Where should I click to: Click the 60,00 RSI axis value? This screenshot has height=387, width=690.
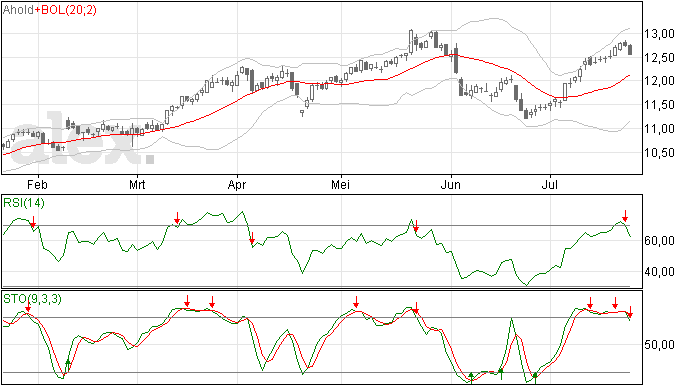pyautogui.click(x=659, y=241)
